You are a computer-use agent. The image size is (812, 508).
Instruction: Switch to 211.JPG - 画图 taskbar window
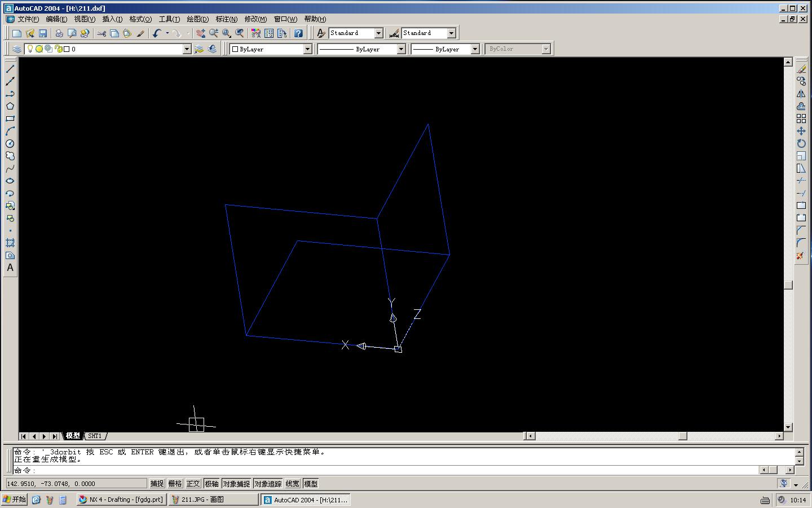[213, 500]
